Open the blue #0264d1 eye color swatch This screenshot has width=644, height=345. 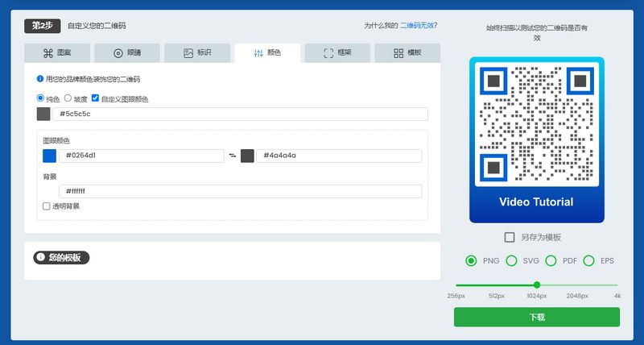pos(50,156)
